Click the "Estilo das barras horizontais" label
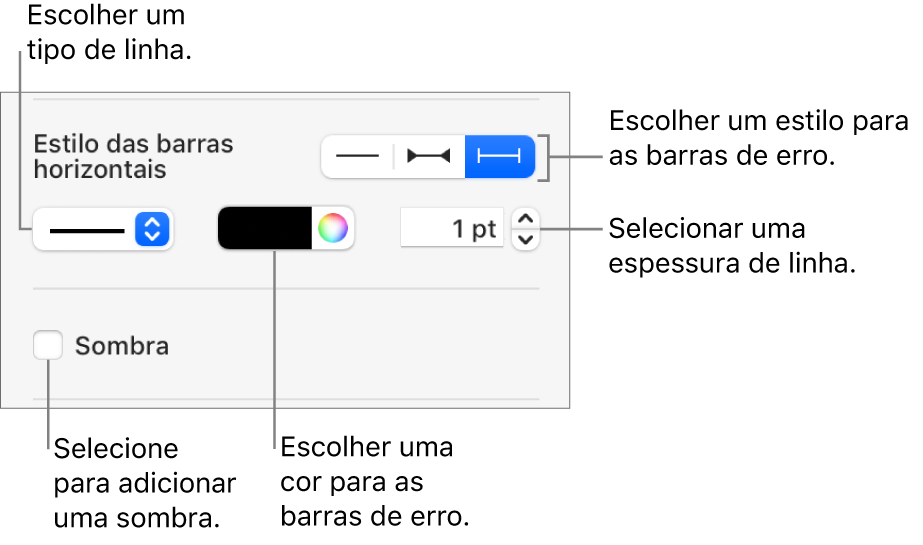Viewport: 923px width, 545px height. pyautogui.click(x=133, y=156)
